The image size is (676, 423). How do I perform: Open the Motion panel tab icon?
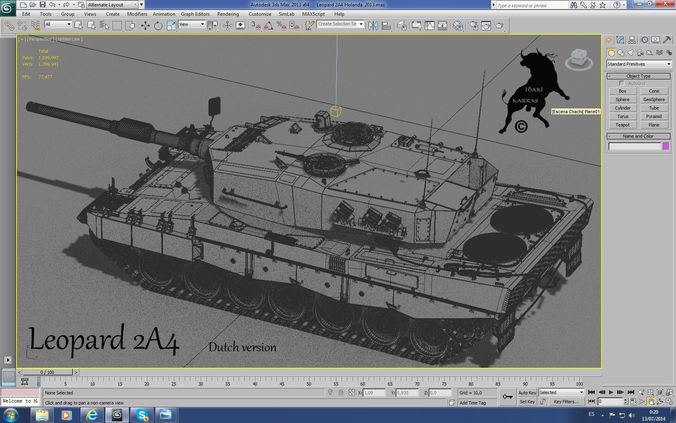pyautogui.click(x=644, y=40)
